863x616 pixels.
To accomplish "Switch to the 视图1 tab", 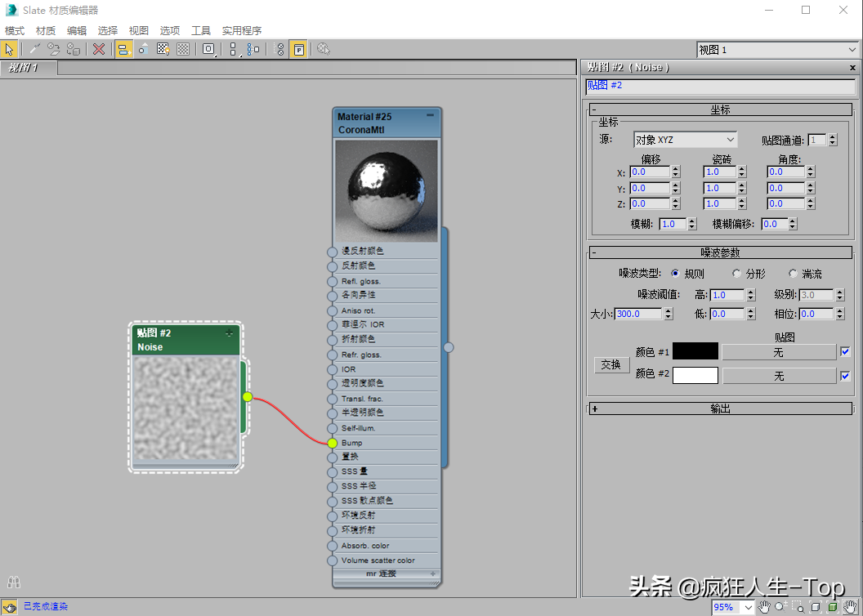I will [x=28, y=68].
